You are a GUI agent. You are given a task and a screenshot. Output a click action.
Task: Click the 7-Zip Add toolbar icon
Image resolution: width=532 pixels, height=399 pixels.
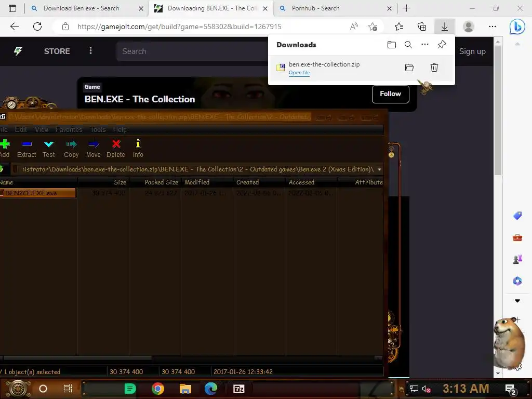4,144
